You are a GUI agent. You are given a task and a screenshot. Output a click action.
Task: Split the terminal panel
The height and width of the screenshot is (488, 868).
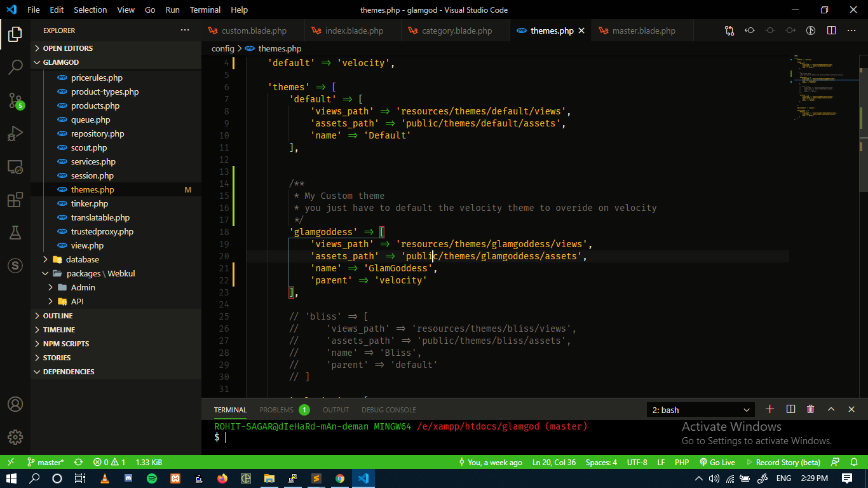click(x=790, y=410)
